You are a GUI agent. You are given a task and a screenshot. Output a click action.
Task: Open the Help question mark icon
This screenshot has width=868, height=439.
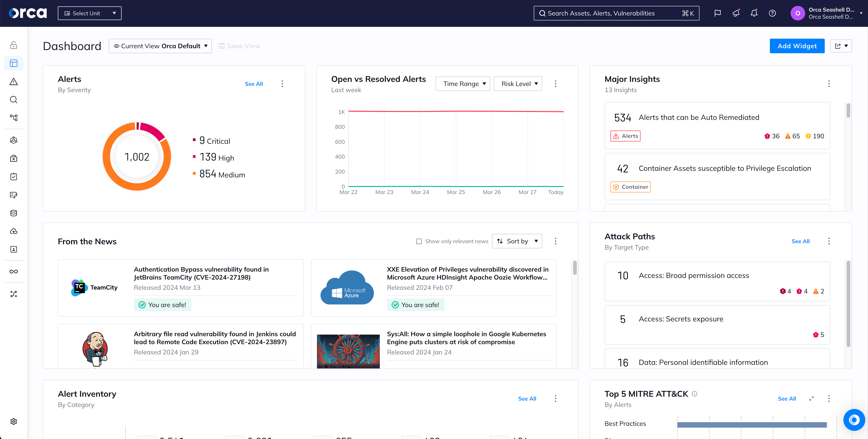(772, 13)
